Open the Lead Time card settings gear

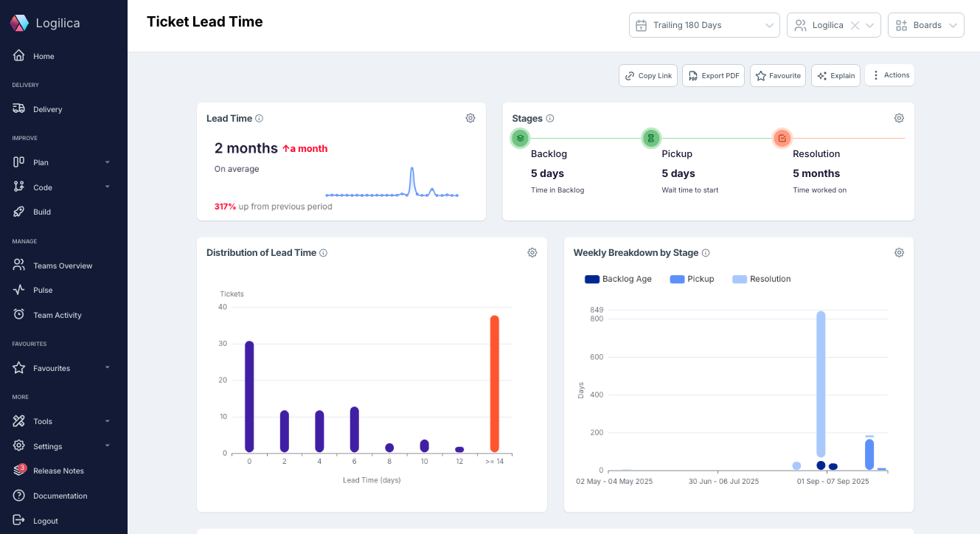tap(470, 117)
